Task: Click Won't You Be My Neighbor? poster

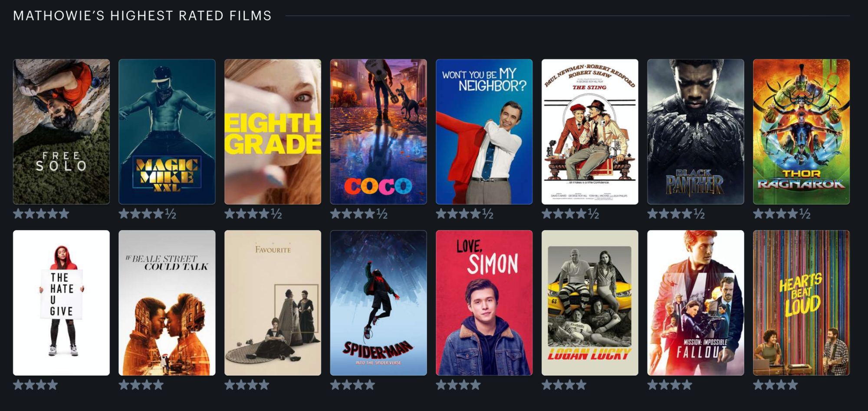Action: coord(484,132)
